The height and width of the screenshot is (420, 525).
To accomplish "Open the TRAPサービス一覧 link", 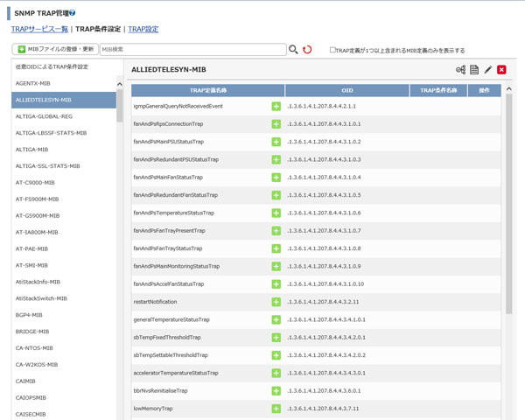I will click(x=39, y=29).
